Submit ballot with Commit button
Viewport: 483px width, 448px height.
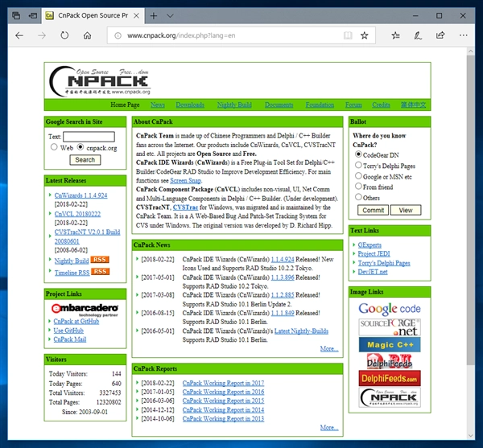point(373,210)
